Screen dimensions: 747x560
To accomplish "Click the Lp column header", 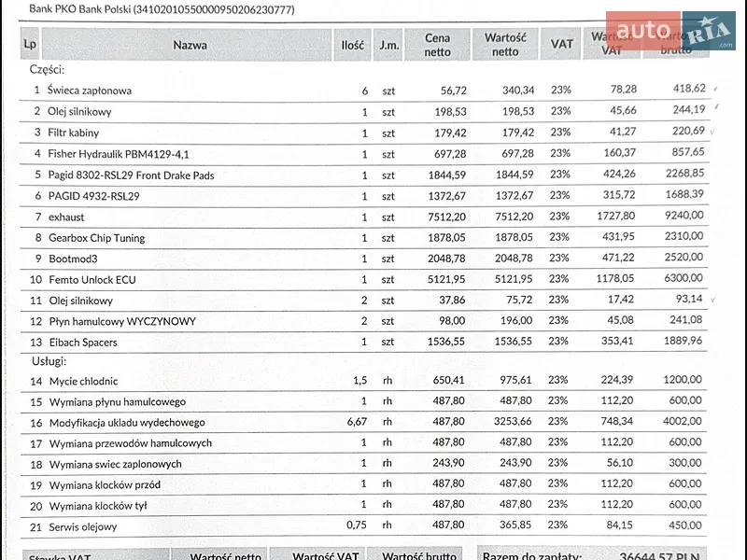I will pos(30,45).
